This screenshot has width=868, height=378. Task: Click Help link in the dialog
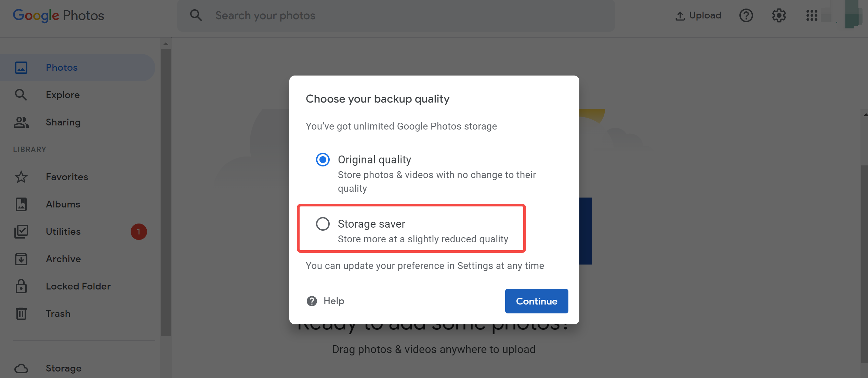(326, 301)
